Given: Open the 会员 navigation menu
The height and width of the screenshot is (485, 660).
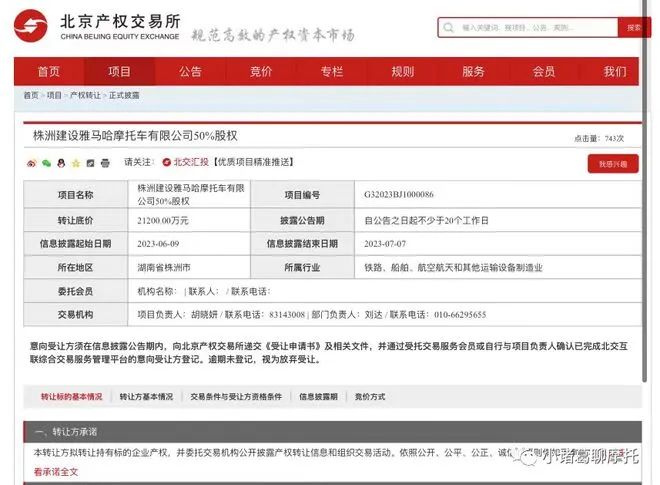Looking at the screenshot, I should click(x=544, y=72).
